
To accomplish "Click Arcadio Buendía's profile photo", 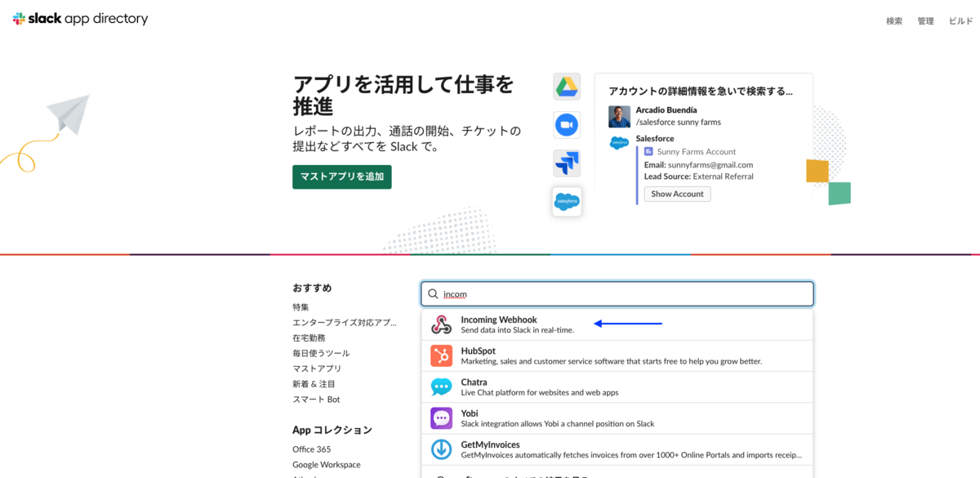I will click(619, 116).
